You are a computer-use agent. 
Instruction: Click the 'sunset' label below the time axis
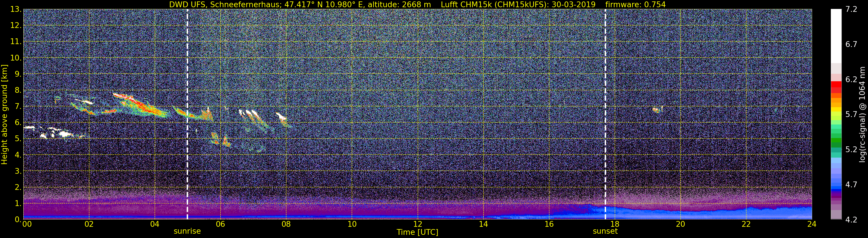[605, 231]
